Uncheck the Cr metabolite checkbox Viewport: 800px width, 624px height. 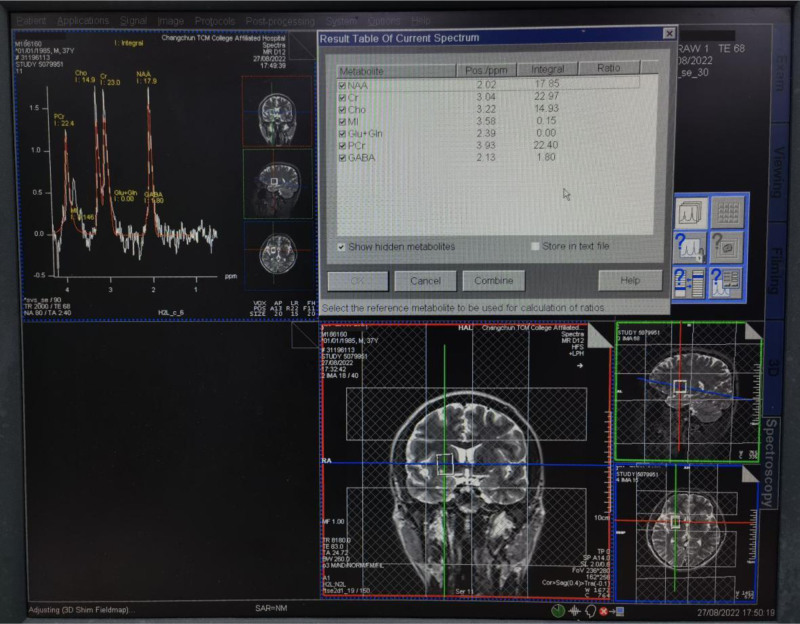pyautogui.click(x=342, y=97)
